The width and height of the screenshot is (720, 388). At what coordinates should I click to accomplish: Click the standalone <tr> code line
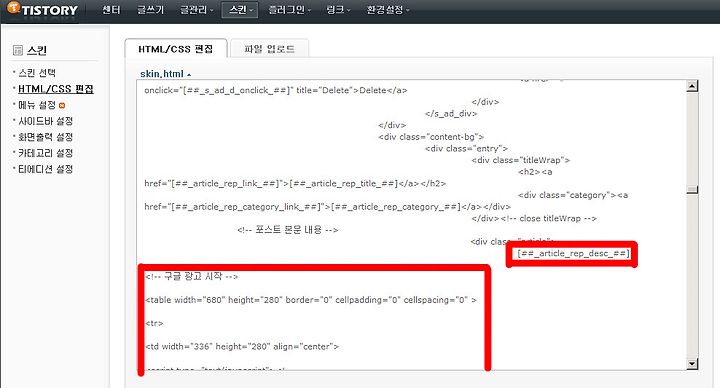(154, 323)
